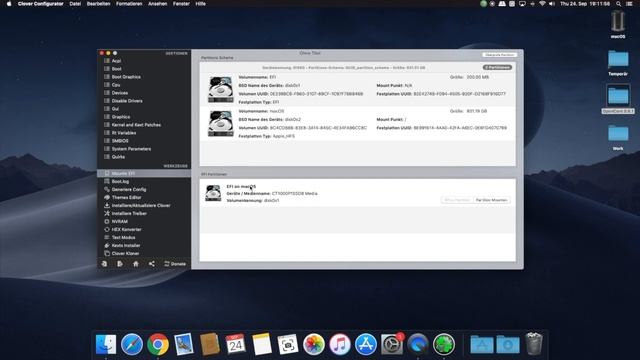Open Calendar from the Dock

click(236, 344)
